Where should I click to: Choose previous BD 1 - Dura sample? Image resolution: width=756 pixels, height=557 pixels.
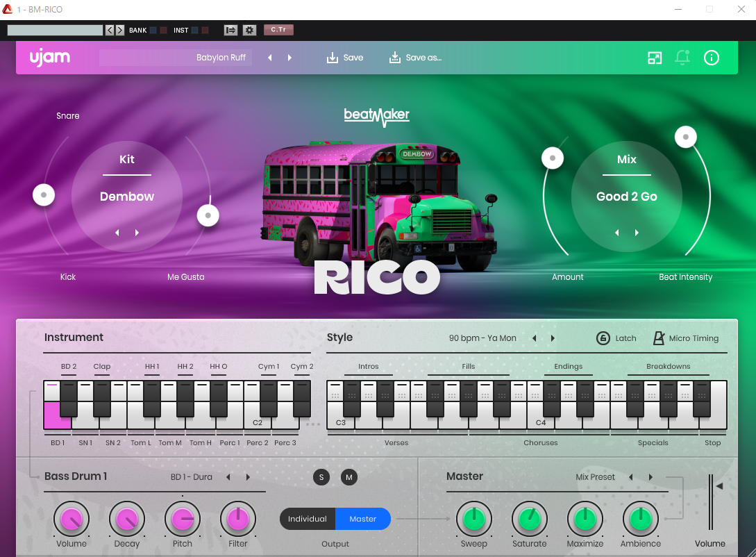point(228,477)
